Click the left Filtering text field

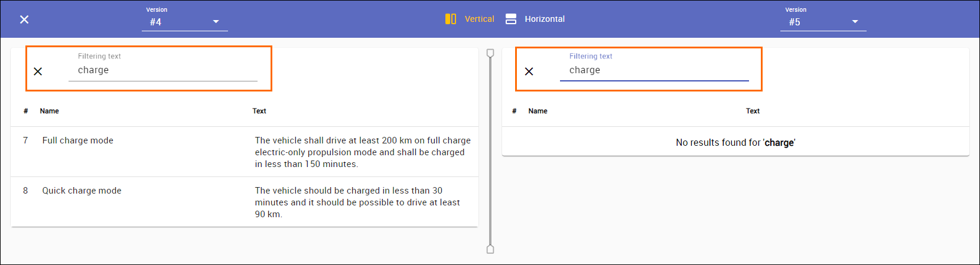tap(162, 70)
